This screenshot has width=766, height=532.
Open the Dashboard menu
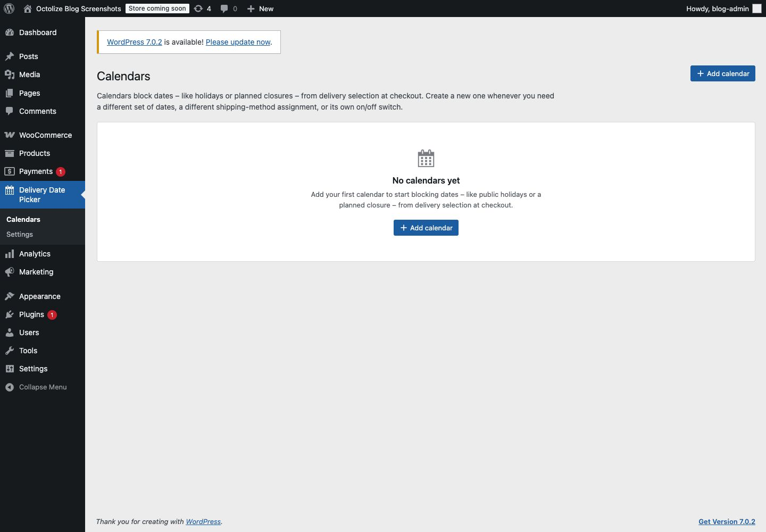(x=38, y=32)
